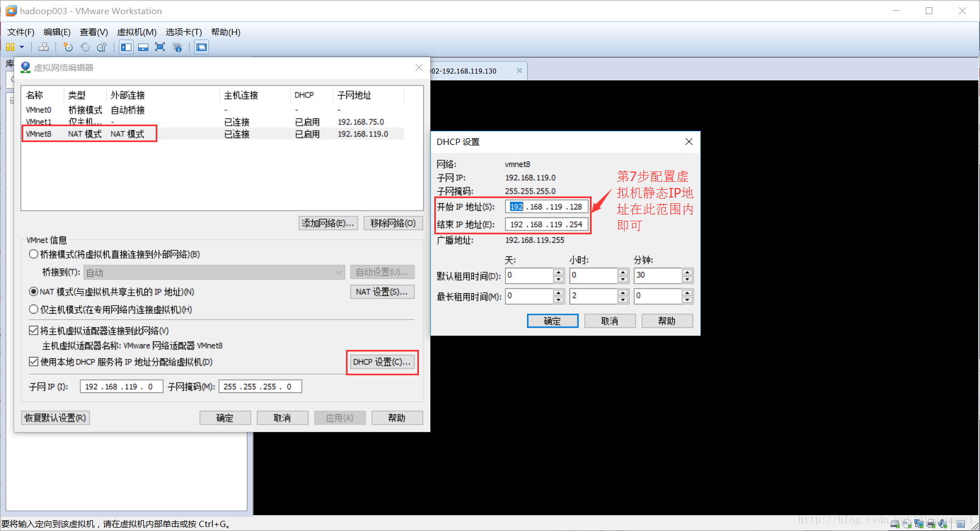The height and width of the screenshot is (531, 980).
Task: Open the 文件(F) menu
Action: [x=20, y=32]
